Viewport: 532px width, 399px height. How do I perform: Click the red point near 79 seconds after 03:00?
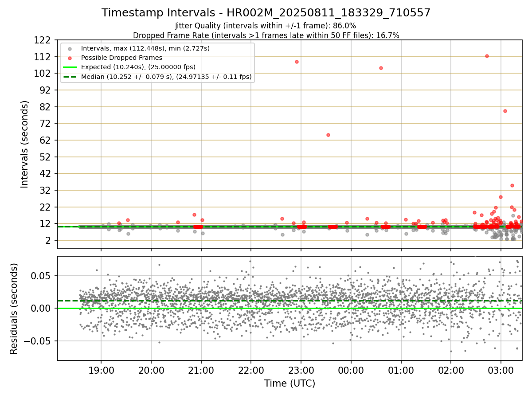(x=505, y=111)
